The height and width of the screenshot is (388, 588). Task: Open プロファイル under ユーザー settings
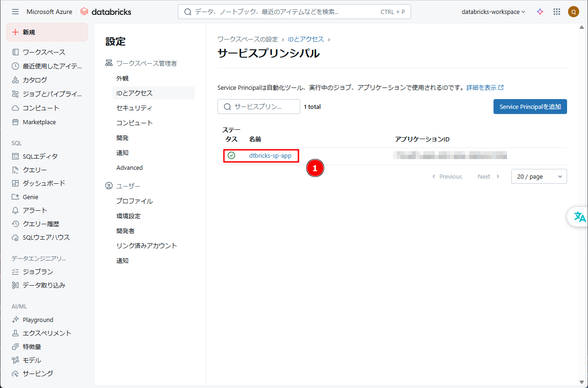pyautogui.click(x=135, y=201)
